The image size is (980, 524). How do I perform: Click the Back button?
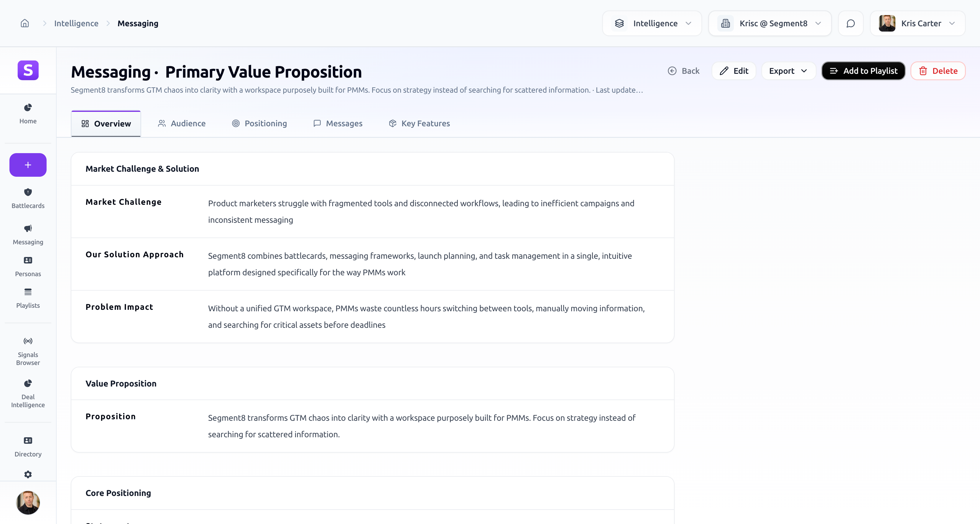point(684,71)
